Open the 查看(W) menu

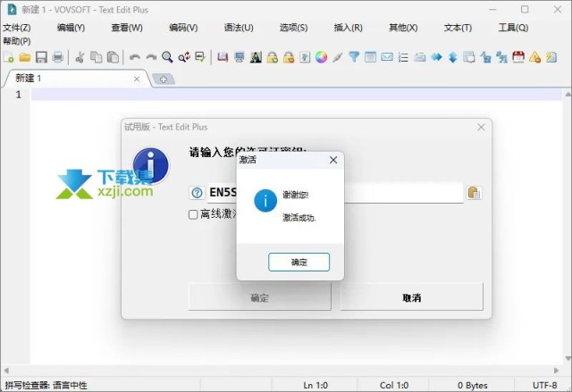pyautogui.click(x=127, y=28)
